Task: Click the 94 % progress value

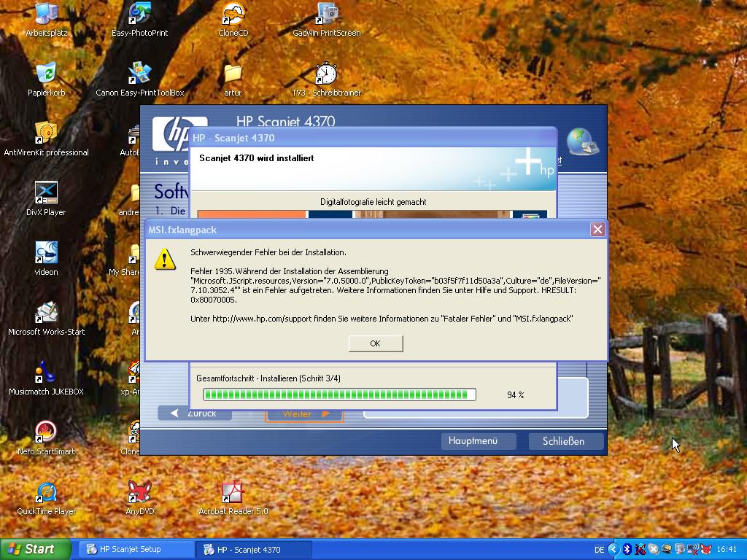Action: pos(516,394)
